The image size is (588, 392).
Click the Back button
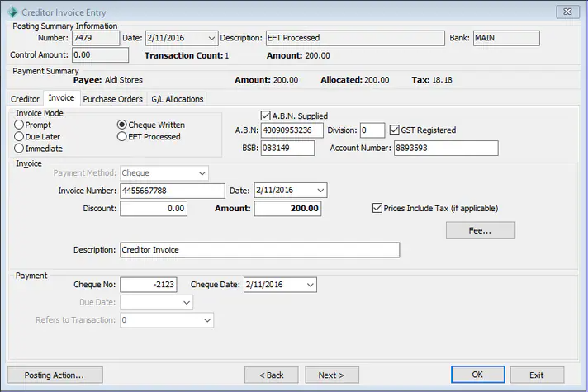tap(272, 375)
